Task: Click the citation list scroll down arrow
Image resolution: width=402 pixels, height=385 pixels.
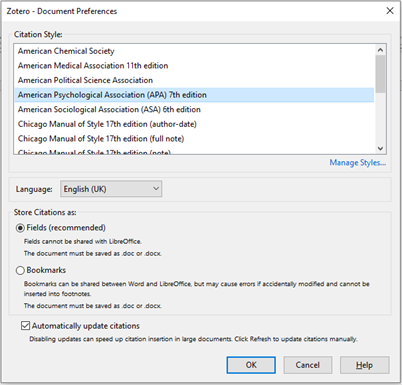Action: [x=380, y=148]
